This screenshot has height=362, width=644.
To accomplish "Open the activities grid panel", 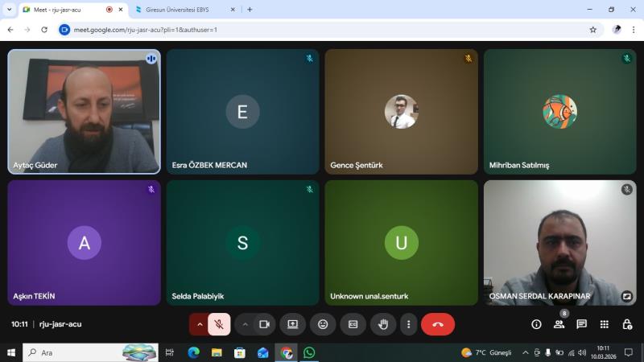I will coord(604,324).
